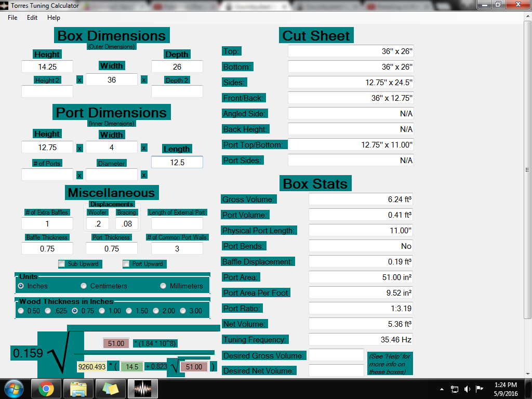Viewport: 532px width, 399px height.
Task: Click the Desired Net Volume field
Action: click(x=336, y=370)
